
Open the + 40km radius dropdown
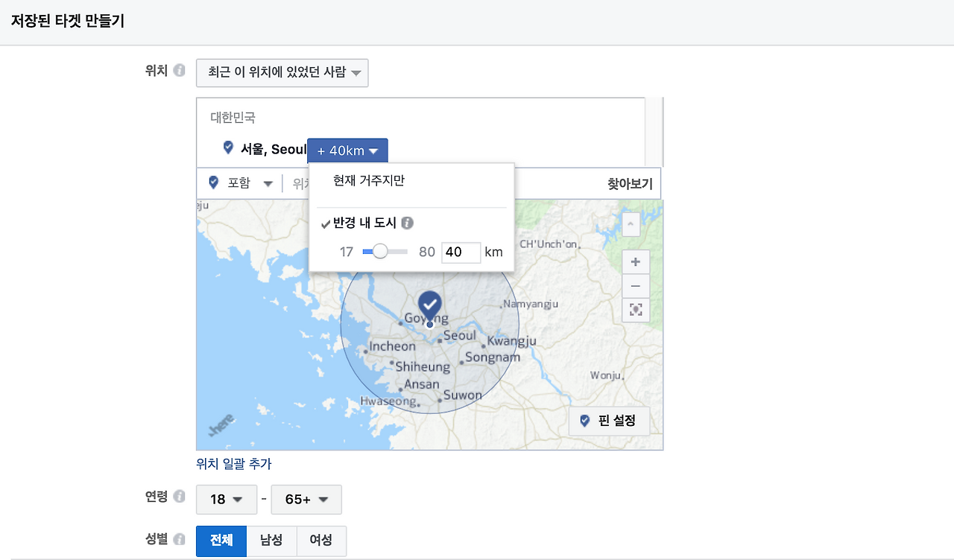347,150
